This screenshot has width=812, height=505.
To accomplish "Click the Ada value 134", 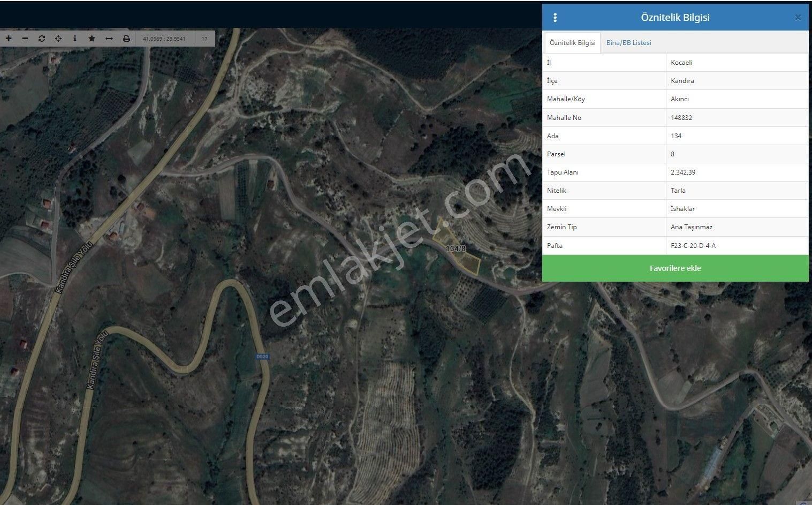I will [x=676, y=136].
